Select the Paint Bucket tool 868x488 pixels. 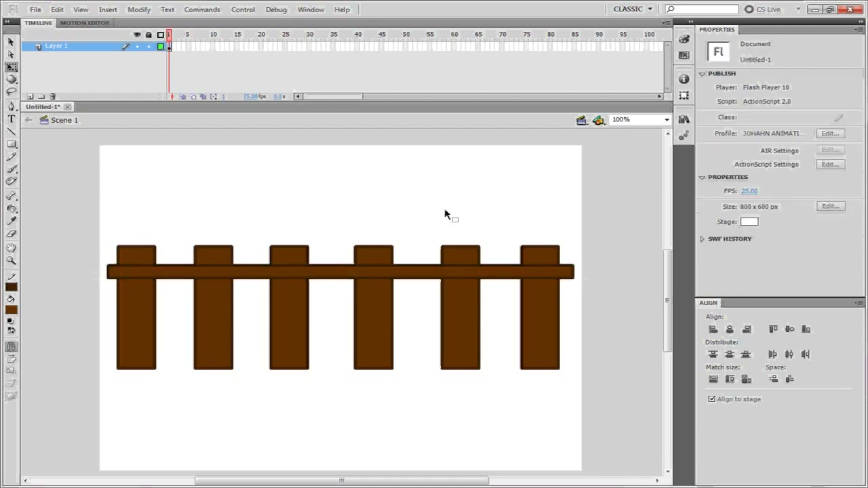point(11,208)
